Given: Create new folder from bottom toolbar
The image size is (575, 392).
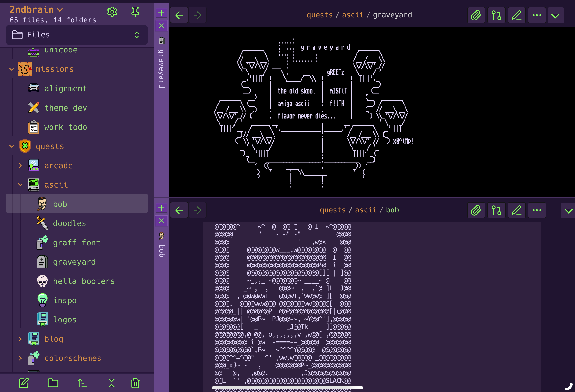Looking at the screenshot, I should pos(53,383).
